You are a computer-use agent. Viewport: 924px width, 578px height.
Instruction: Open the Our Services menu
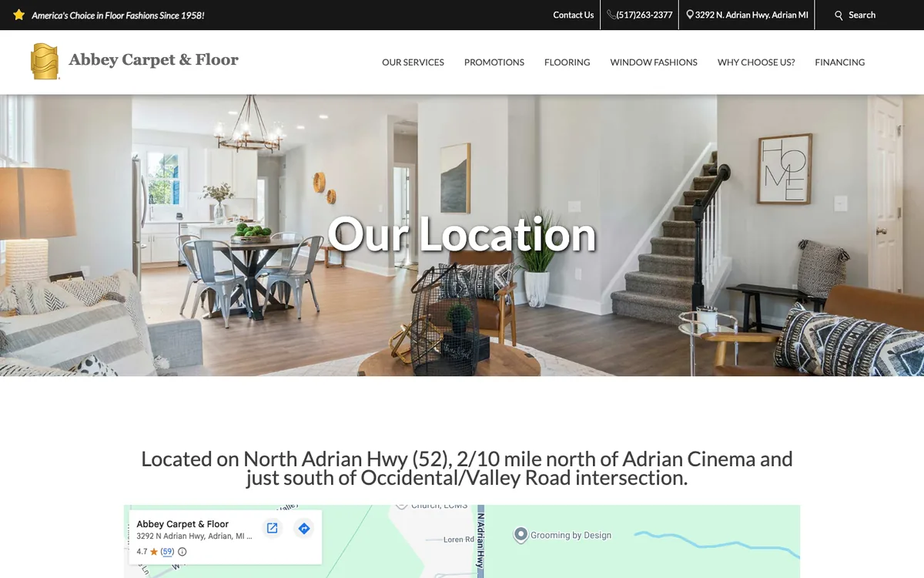point(413,62)
